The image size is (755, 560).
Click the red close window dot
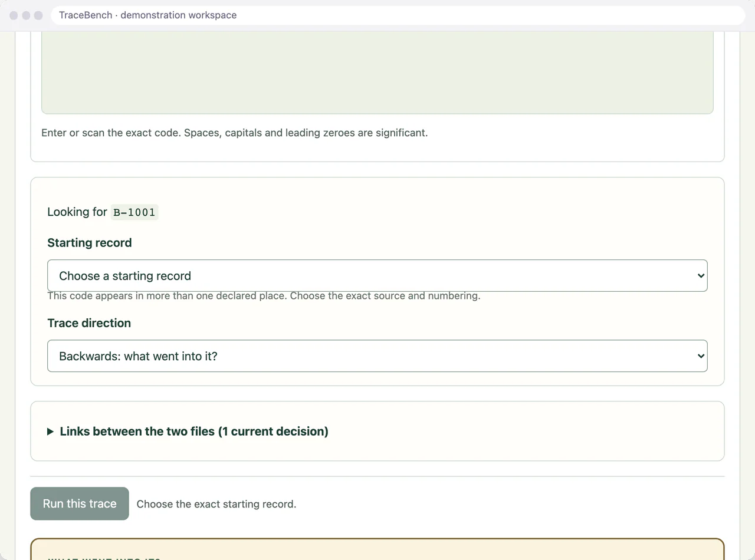tap(14, 15)
